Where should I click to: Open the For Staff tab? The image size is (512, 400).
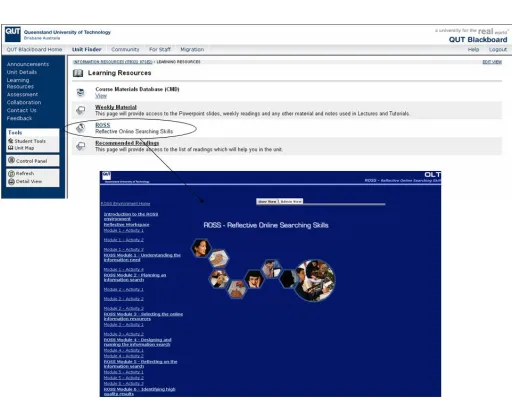click(160, 49)
